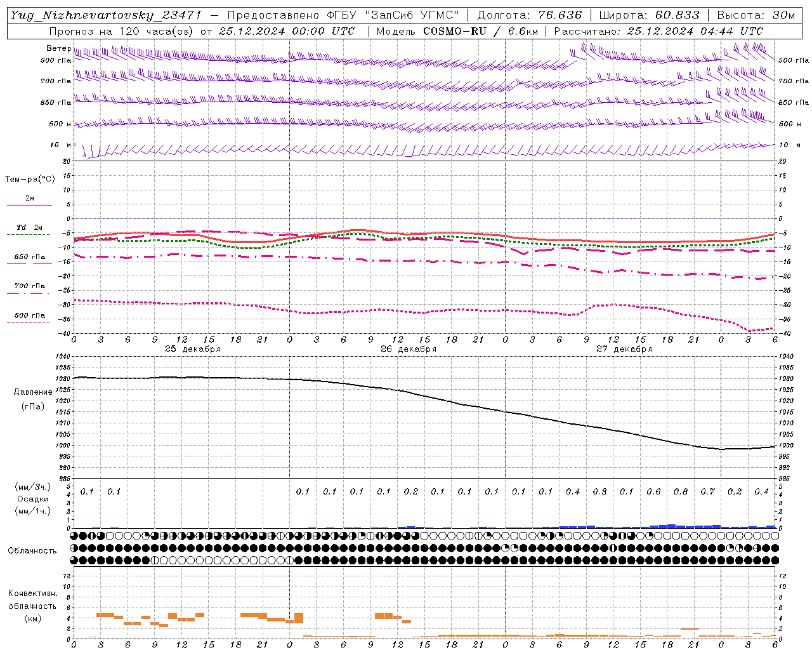812x650 pixels.
Task: Select the 'Предоставлено ФГБУ "ЗапСиб УГМС"' text
Action: click(343, 15)
